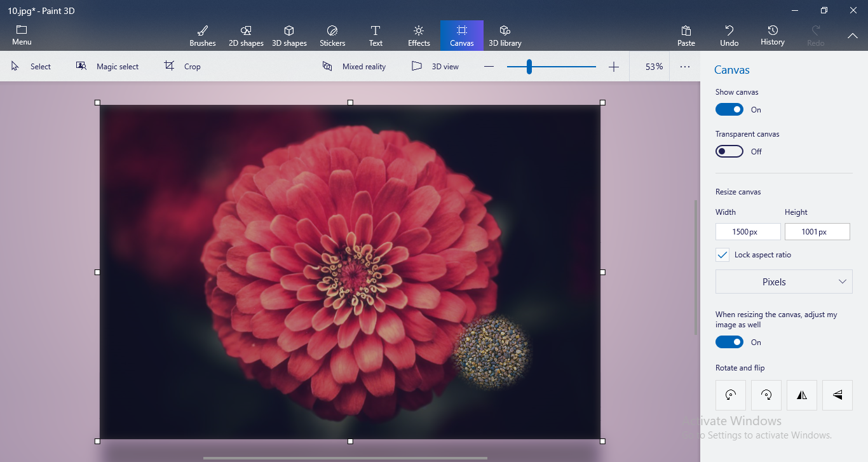Viewport: 868px width, 462px height.
Task: Open the 2D shapes tool
Action: click(x=246, y=35)
